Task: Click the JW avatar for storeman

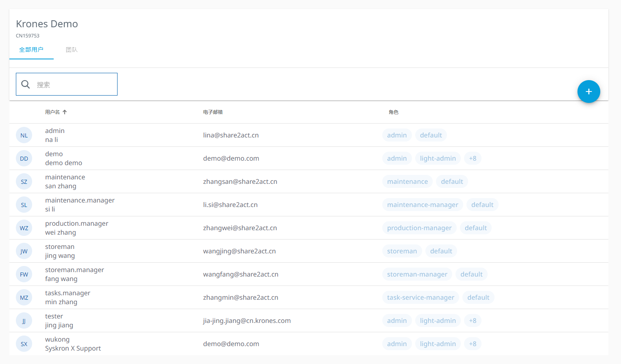Action: click(24, 251)
